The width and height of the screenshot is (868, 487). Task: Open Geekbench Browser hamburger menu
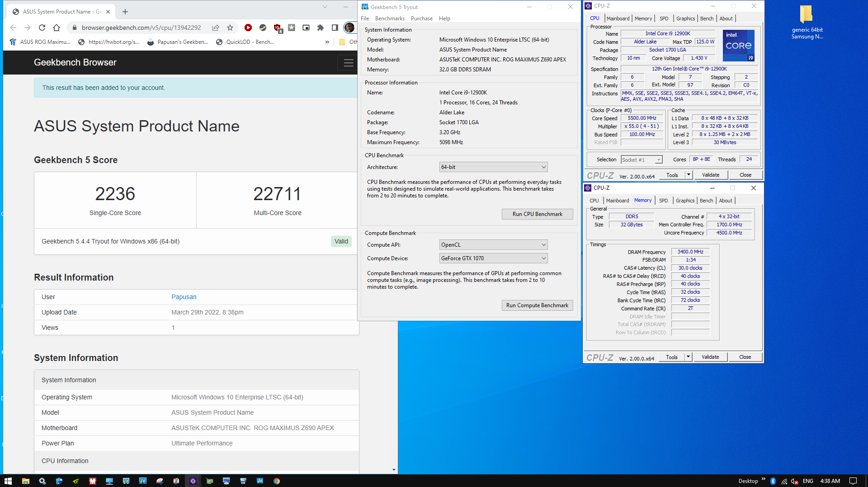348,63
